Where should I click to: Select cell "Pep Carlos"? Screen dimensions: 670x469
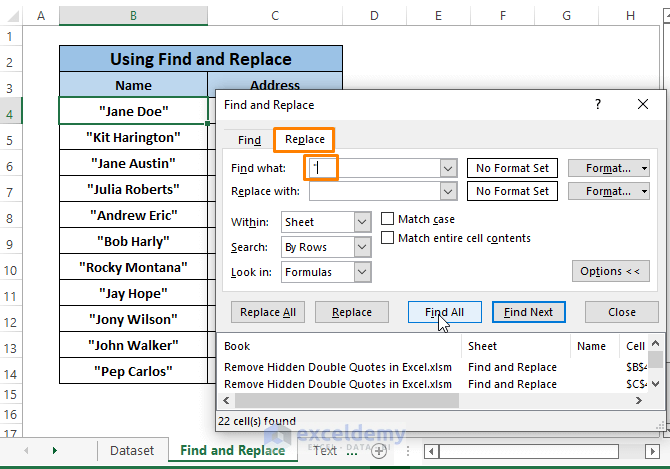[x=133, y=371]
